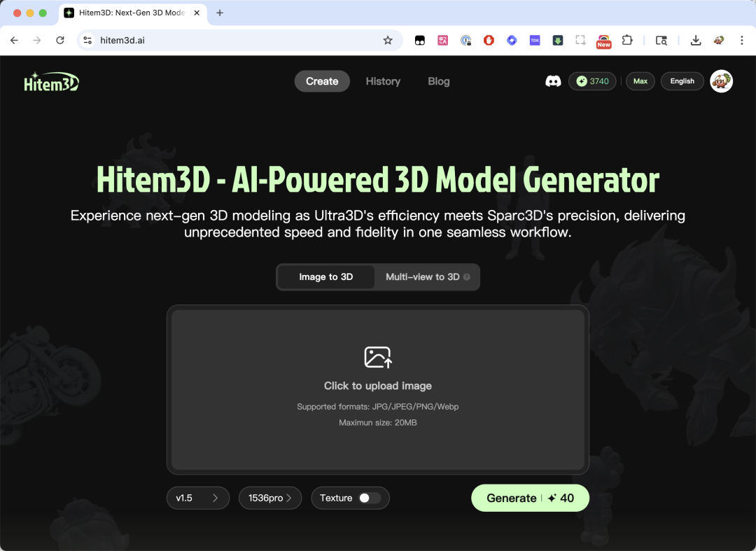Open the purple TDK extension

click(x=535, y=41)
